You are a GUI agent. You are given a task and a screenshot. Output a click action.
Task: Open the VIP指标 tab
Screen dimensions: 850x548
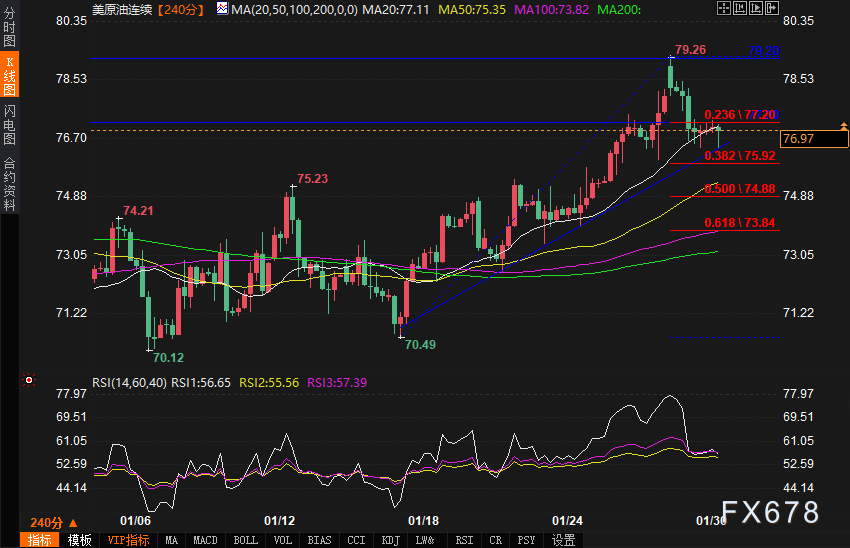128,540
